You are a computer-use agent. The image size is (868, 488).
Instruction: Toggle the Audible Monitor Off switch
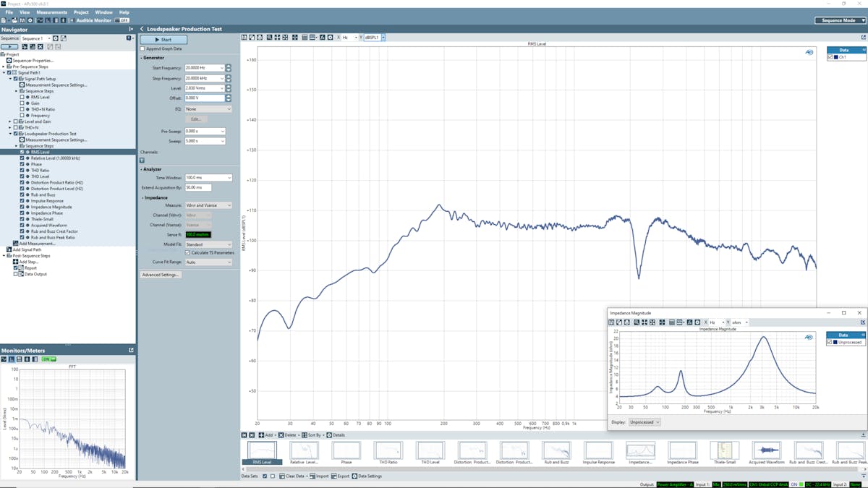[x=123, y=20]
